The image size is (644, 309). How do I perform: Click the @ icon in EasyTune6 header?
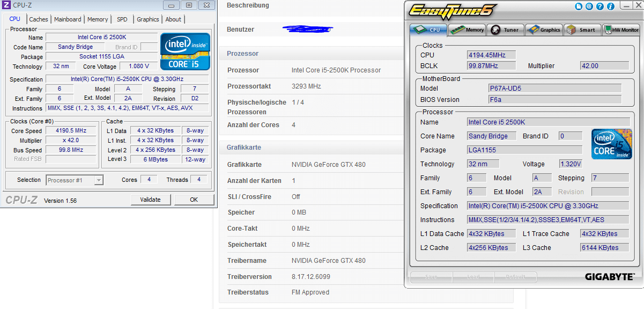coord(589,6)
